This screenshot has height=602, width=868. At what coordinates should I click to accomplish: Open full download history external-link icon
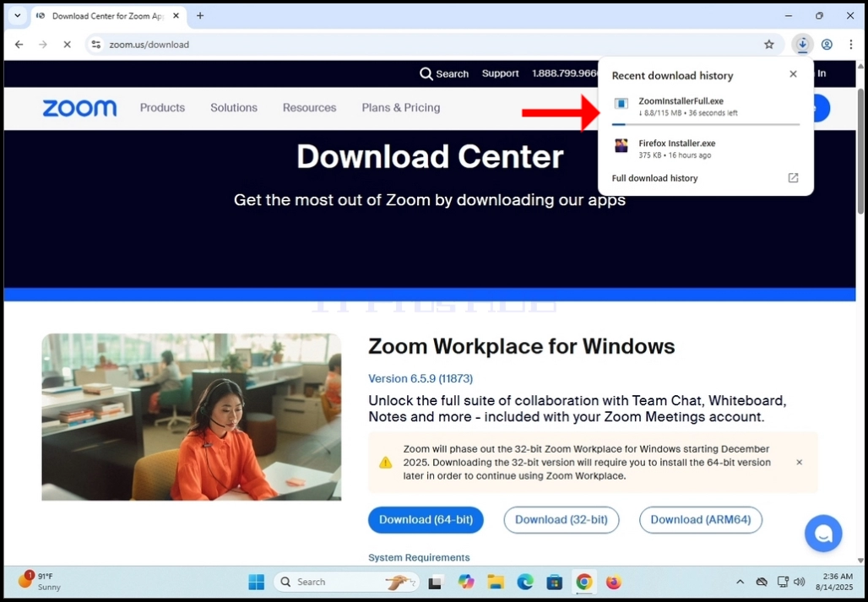(x=793, y=177)
